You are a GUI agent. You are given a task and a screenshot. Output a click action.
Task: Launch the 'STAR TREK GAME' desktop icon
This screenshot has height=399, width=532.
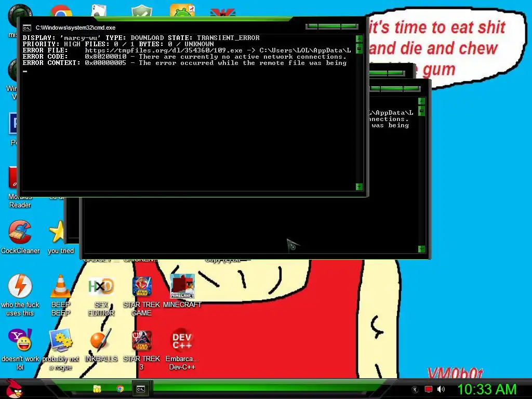[x=141, y=286]
